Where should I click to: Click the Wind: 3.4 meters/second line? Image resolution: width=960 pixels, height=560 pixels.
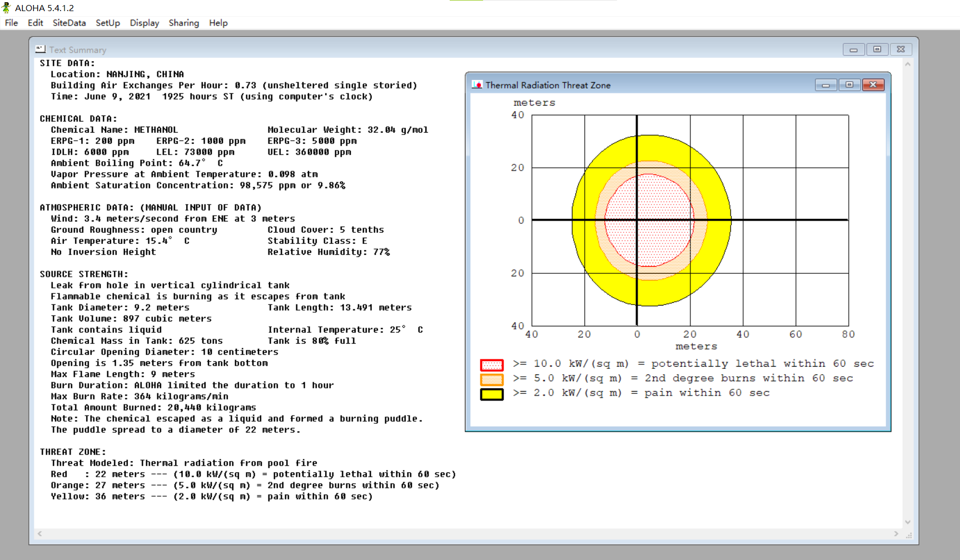[173, 219]
